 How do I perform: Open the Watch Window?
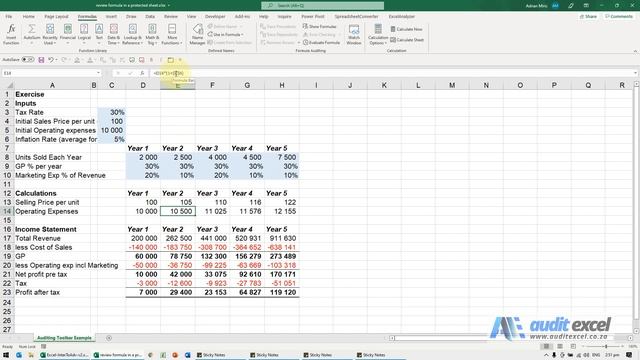[354, 34]
